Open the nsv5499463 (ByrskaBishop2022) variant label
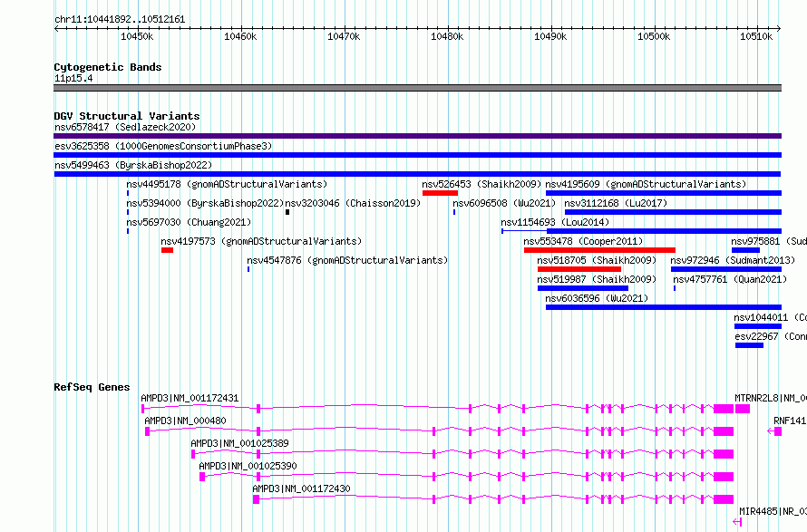Viewport: 807px width, 532px height. click(133, 165)
